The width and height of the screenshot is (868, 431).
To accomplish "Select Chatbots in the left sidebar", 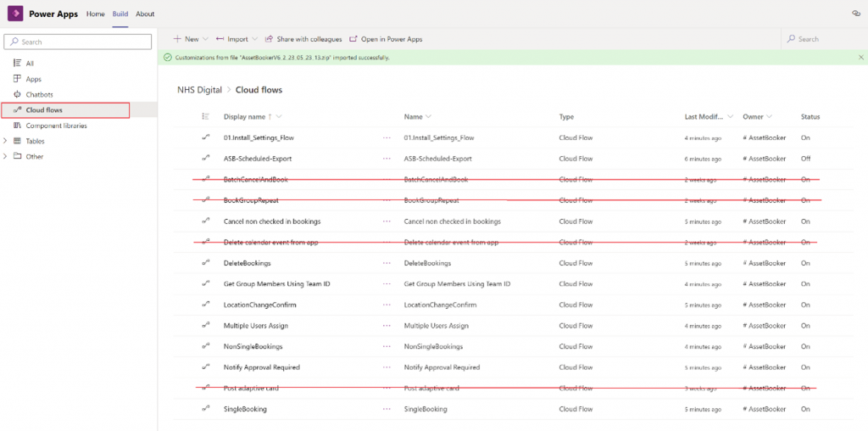I will pos(40,94).
